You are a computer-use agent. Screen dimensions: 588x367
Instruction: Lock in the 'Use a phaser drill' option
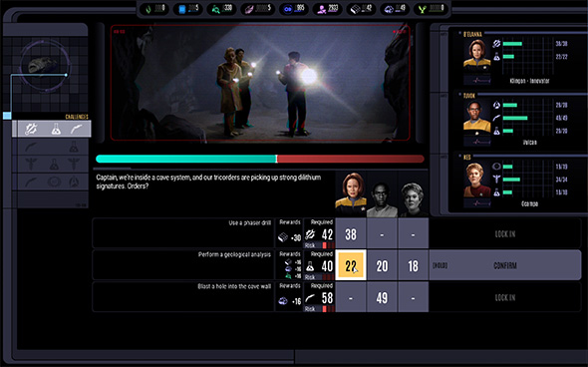[x=504, y=233]
